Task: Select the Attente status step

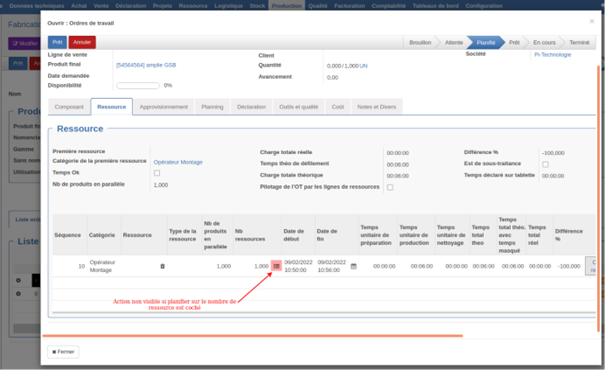Action: pos(454,42)
